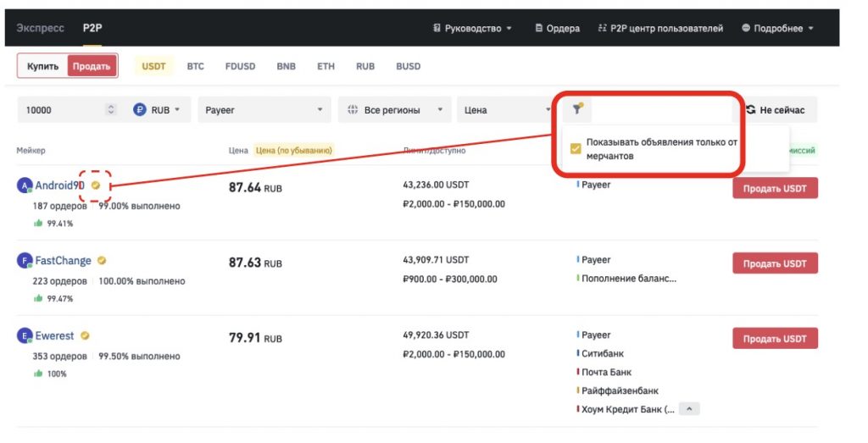Choose the BNB currency tab
The width and height of the screenshot is (868, 443).
(287, 66)
